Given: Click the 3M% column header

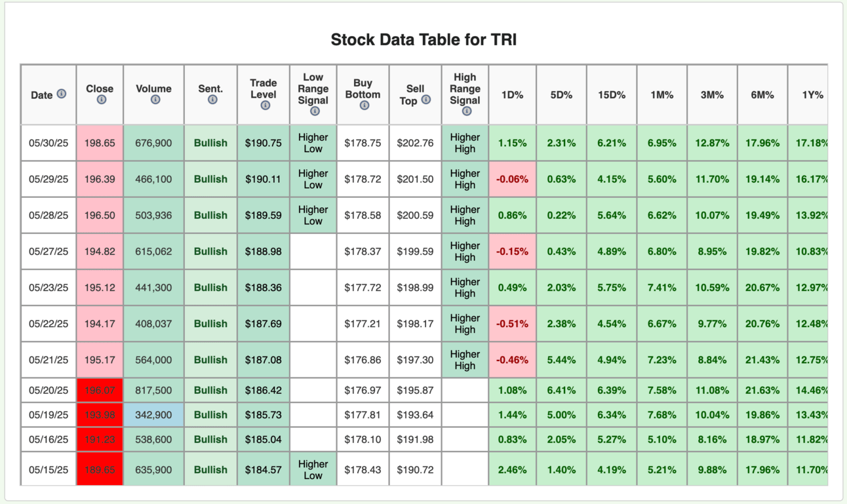Looking at the screenshot, I should [x=712, y=95].
